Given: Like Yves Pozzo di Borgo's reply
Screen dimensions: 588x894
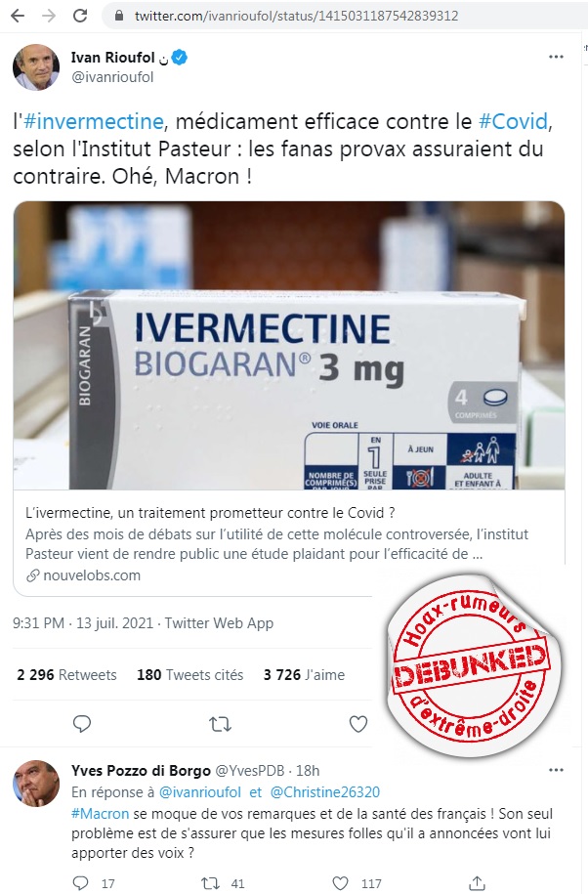Looking at the screenshot, I should tap(340, 883).
